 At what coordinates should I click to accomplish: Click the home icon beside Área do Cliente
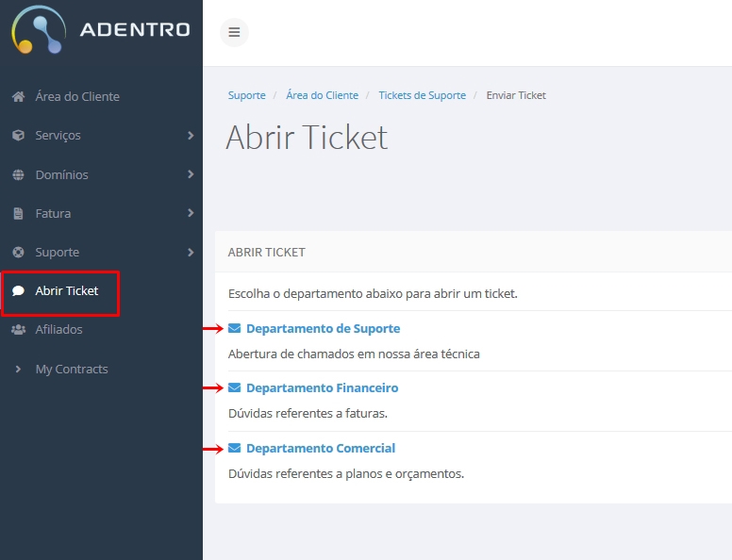(x=18, y=96)
